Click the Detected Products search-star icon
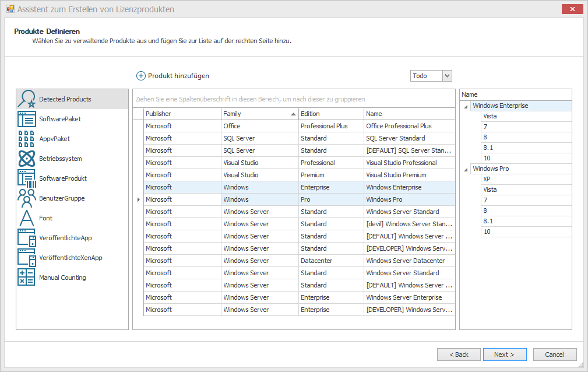This screenshot has height=372, width=588. [x=27, y=99]
